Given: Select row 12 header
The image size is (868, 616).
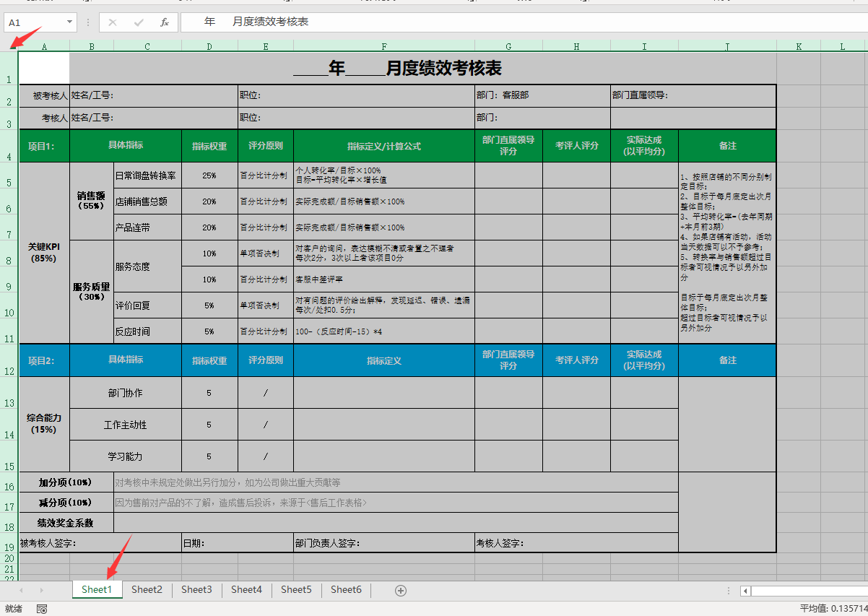Looking at the screenshot, I should pos(9,360).
